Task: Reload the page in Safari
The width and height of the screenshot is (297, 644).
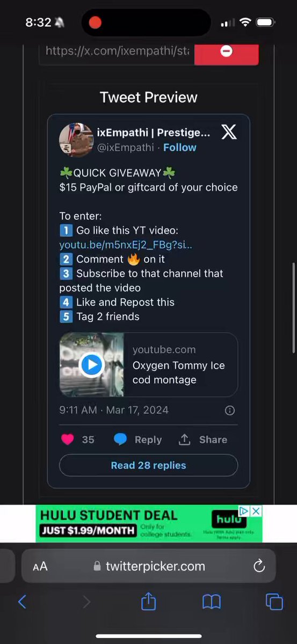Action: 259,566
